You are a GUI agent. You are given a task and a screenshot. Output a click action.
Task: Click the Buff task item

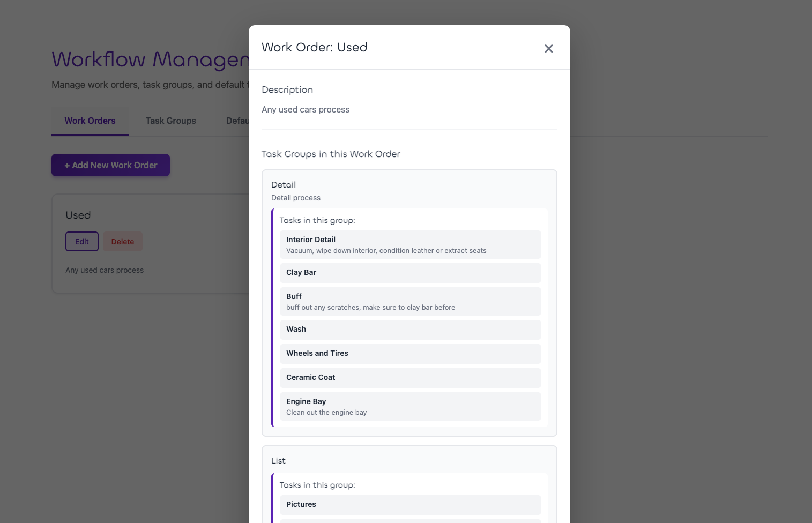click(x=410, y=301)
